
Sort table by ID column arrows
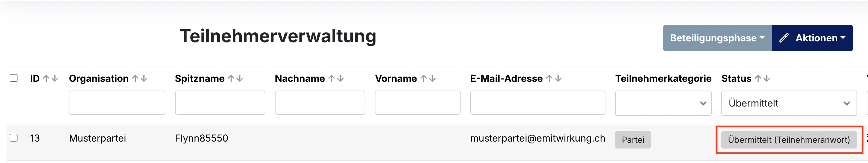(x=50, y=78)
